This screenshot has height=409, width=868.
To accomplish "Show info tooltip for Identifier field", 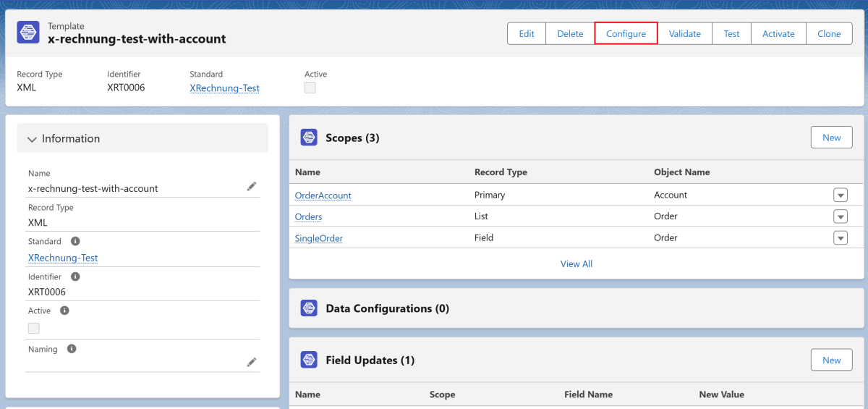I will tap(76, 277).
